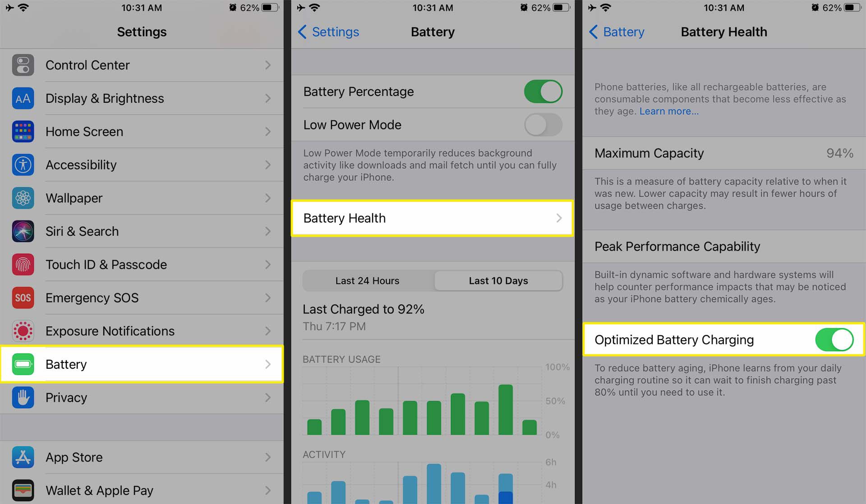The image size is (866, 504).
Task: Open Touch ID & Passcode settings
Action: 139,264
